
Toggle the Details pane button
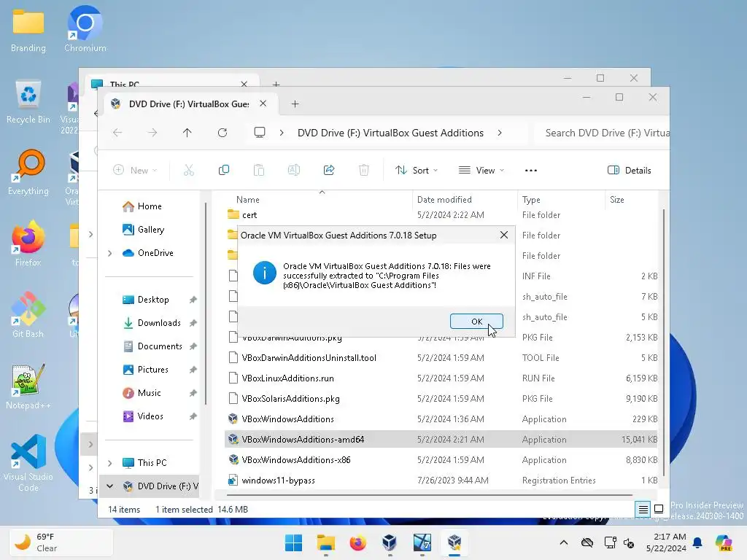click(630, 171)
